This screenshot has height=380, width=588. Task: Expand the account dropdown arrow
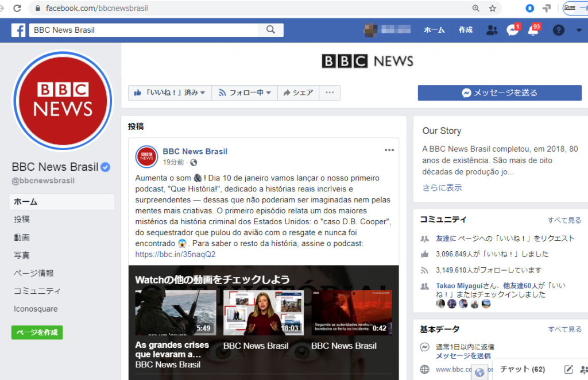tap(579, 30)
